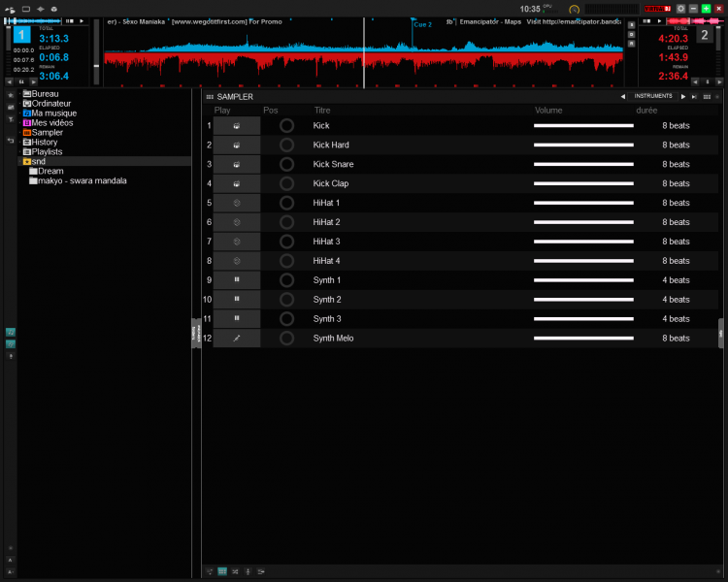Viewport: 728px width, 582px height.
Task: Trigger the HiHat 2 sample pad
Action: (x=237, y=222)
